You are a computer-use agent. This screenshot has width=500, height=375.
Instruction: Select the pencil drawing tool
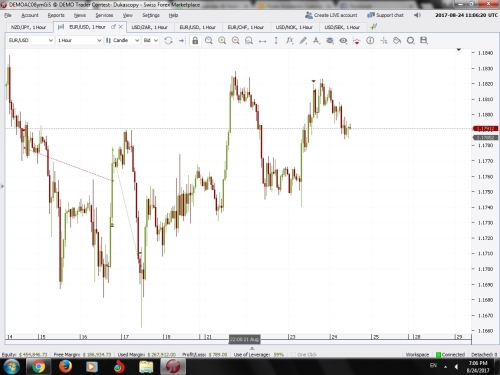tap(303, 41)
